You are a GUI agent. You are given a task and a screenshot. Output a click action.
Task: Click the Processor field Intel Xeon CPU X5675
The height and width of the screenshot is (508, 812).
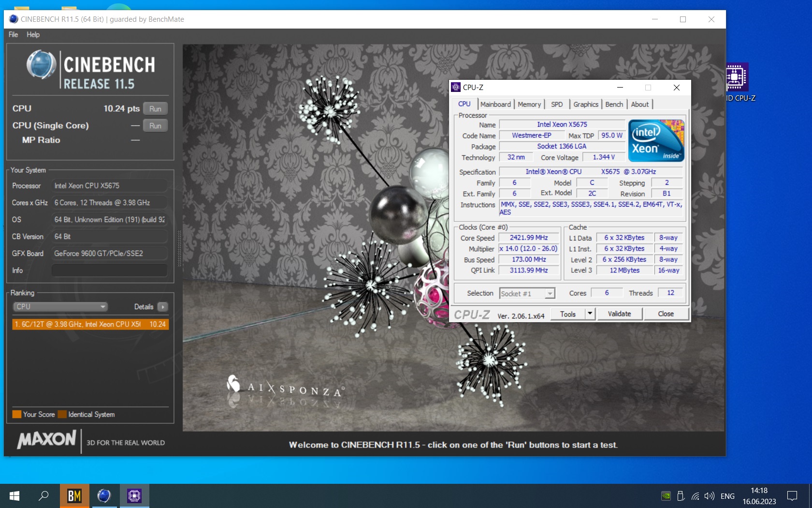pos(110,186)
